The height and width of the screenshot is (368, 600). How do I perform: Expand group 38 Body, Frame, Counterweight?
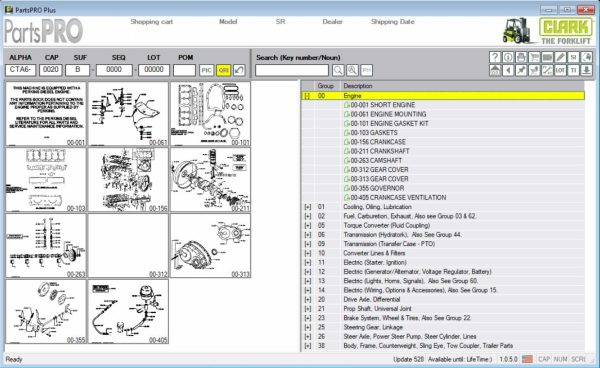click(307, 345)
